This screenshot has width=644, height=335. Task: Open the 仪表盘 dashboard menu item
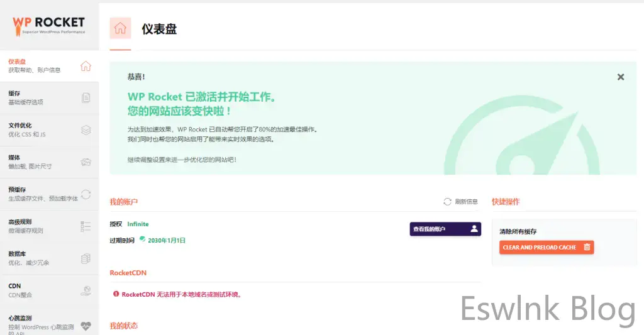(x=35, y=66)
